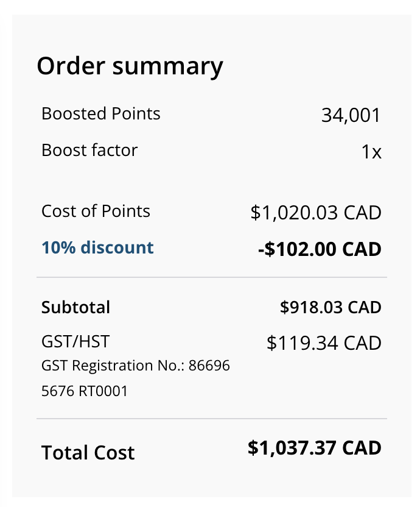Image resolution: width=420 pixels, height=507 pixels.
Task: Click the divider line above Subtotal
Action: click(211, 277)
